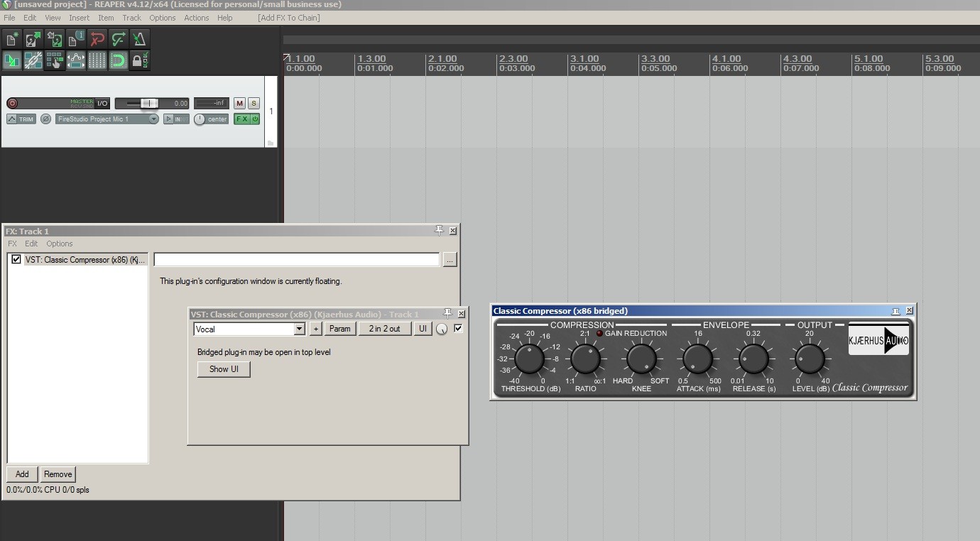Open the Options menu in main menu bar
The image size is (980, 541).
coord(162,18)
